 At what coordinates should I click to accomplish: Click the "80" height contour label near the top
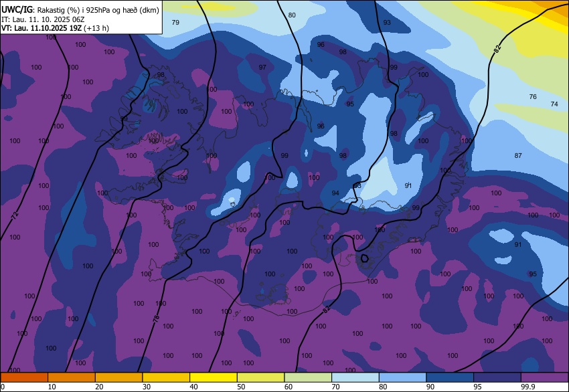[x=292, y=15]
